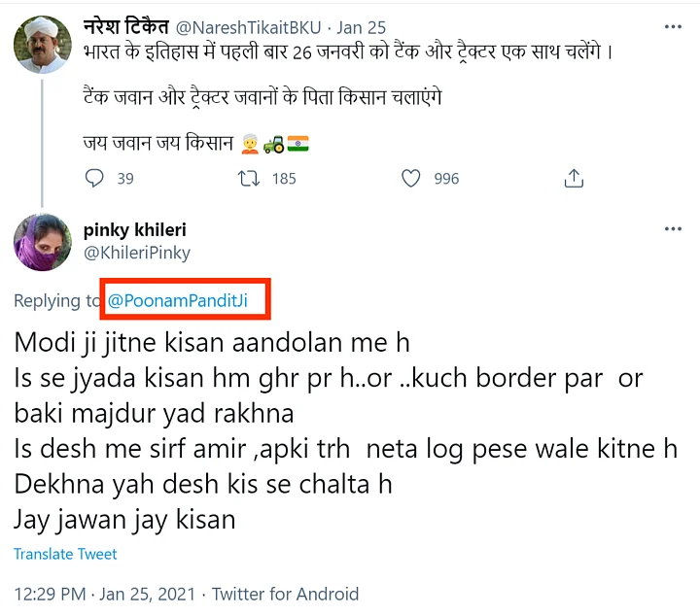700x616 pixels.
Task: Click Translate Tweet
Action: tap(65, 554)
